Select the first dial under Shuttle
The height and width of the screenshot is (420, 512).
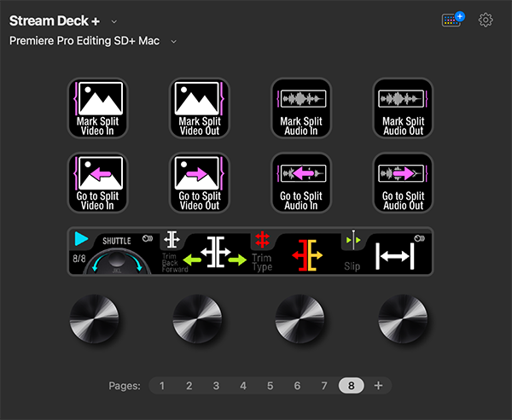95,318
